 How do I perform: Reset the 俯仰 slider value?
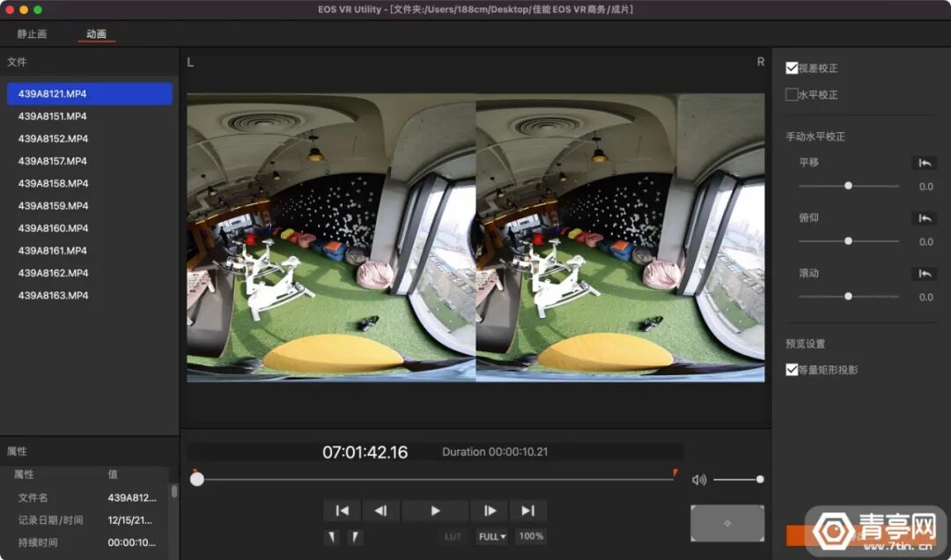925,218
